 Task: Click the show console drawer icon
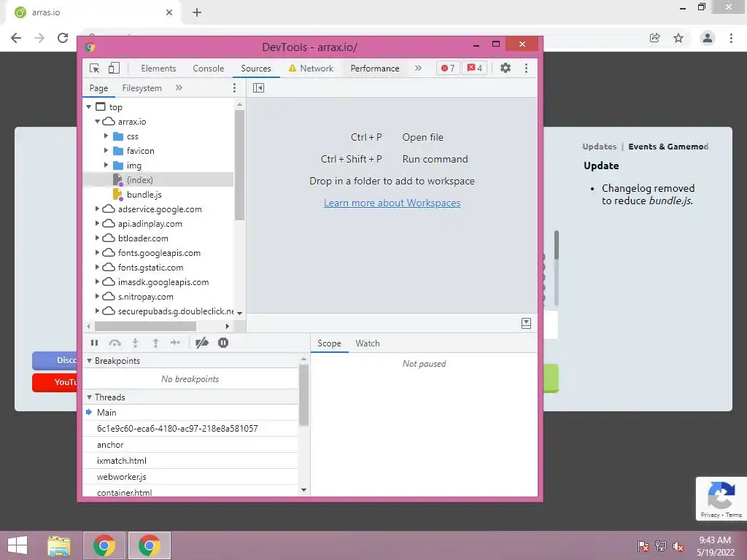pos(526,323)
